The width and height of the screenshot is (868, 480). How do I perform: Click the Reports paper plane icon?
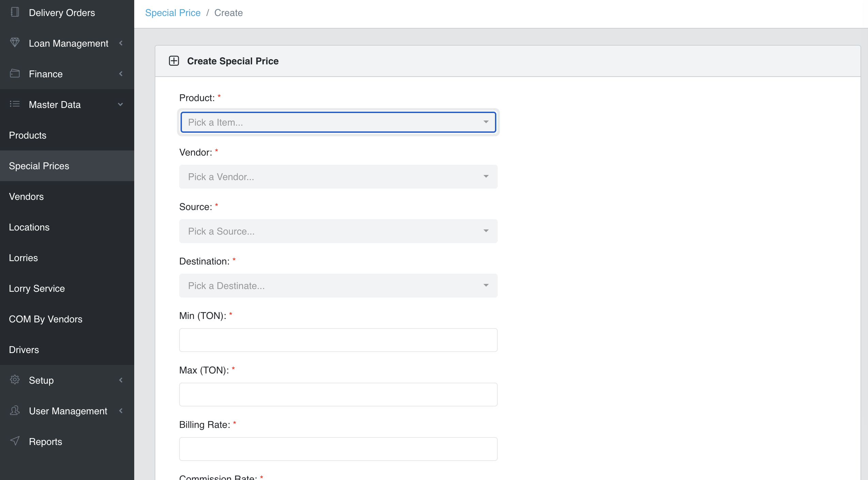[15, 441]
